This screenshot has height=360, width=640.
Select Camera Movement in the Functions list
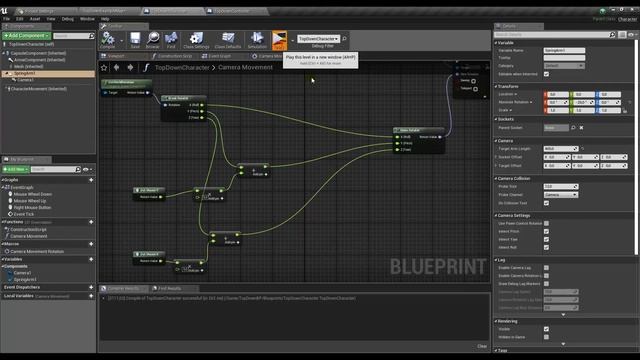(29, 236)
